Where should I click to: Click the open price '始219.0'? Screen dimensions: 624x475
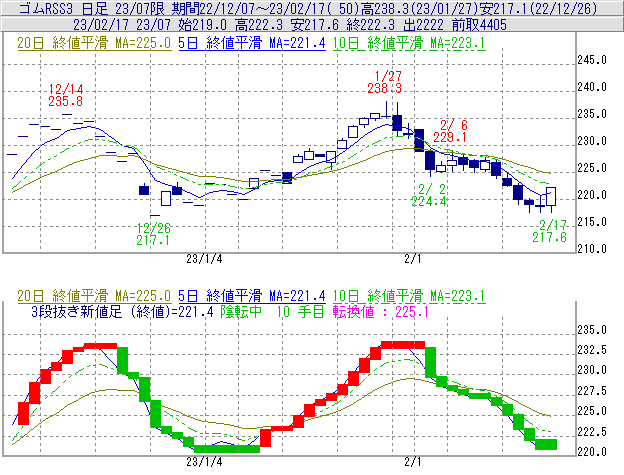tap(203, 25)
